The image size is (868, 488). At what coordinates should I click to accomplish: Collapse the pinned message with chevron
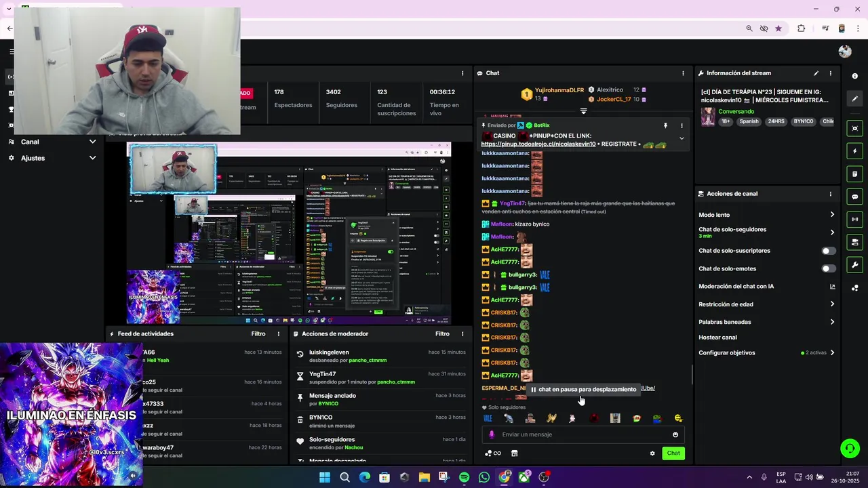pos(682,139)
